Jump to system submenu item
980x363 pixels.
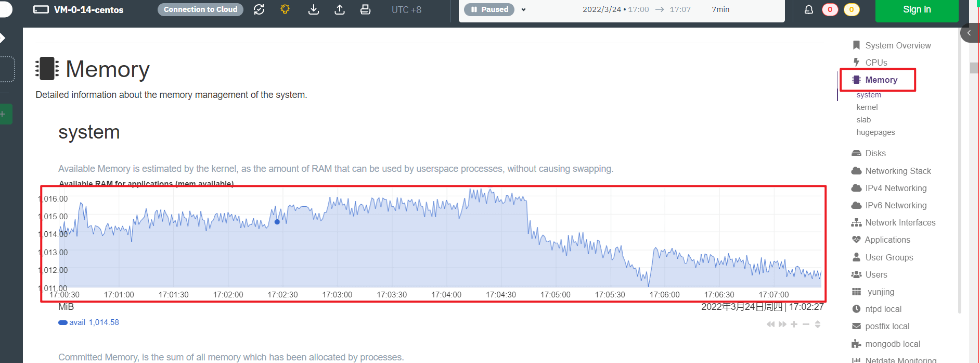click(x=869, y=95)
